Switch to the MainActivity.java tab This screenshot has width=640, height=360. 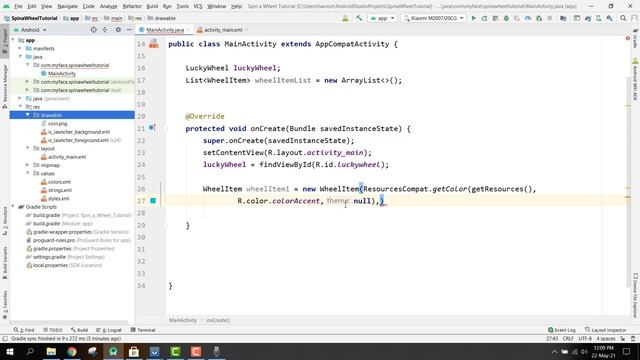coord(164,30)
